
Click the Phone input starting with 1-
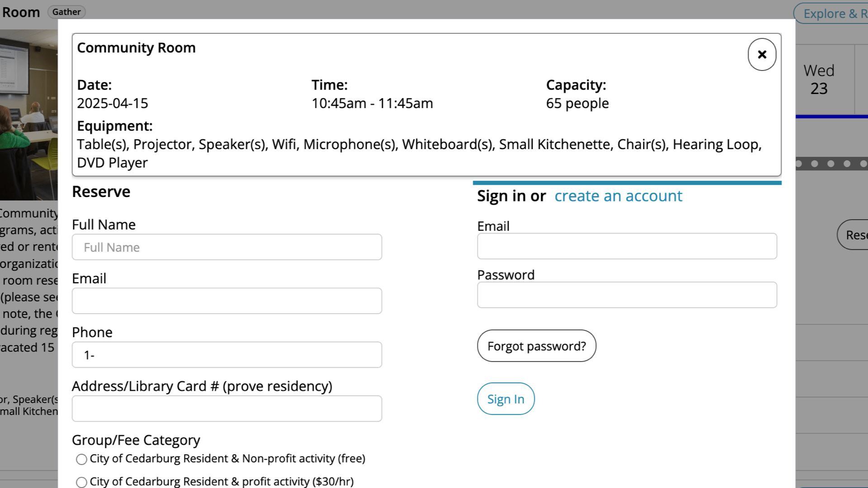[x=226, y=355]
